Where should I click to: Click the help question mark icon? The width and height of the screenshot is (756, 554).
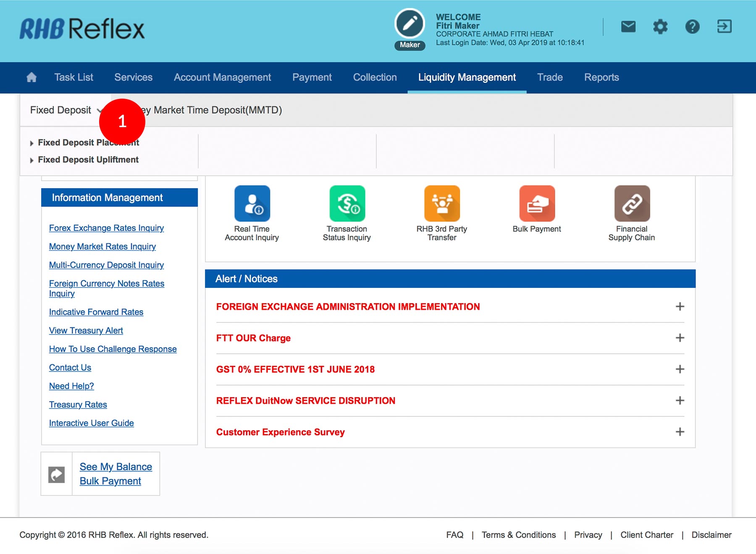pos(692,27)
